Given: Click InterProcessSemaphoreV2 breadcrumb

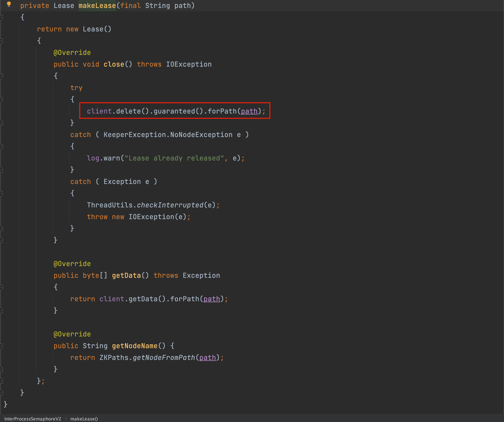Looking at the screenshot, I should click(33, 419).
